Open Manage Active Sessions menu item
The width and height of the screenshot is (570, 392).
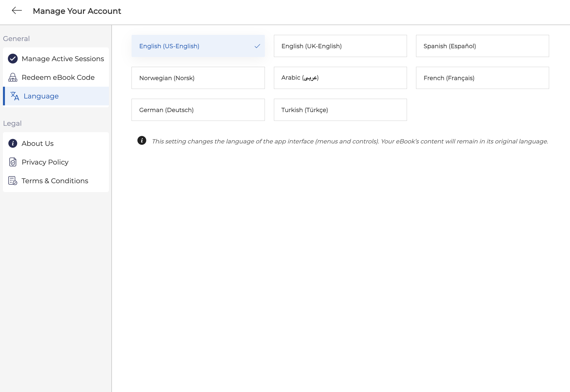coord(63,59)
